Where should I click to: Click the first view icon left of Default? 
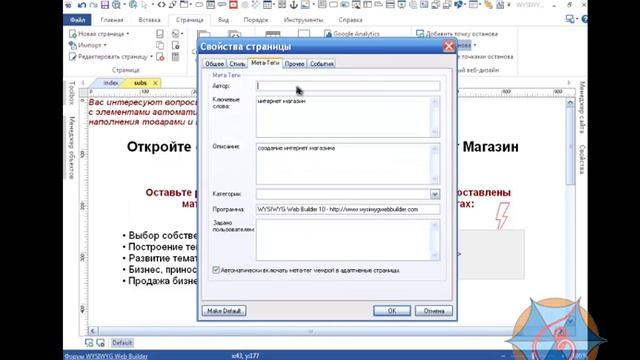point(89,343)
